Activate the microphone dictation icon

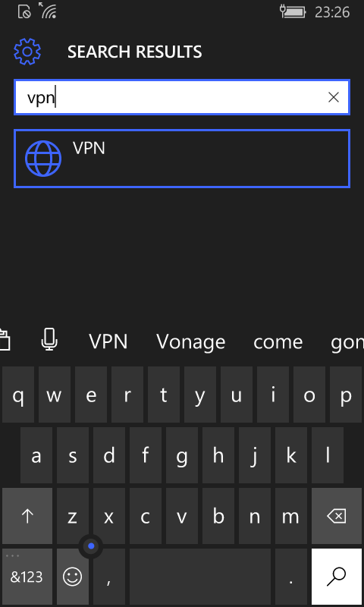[49, 340]
